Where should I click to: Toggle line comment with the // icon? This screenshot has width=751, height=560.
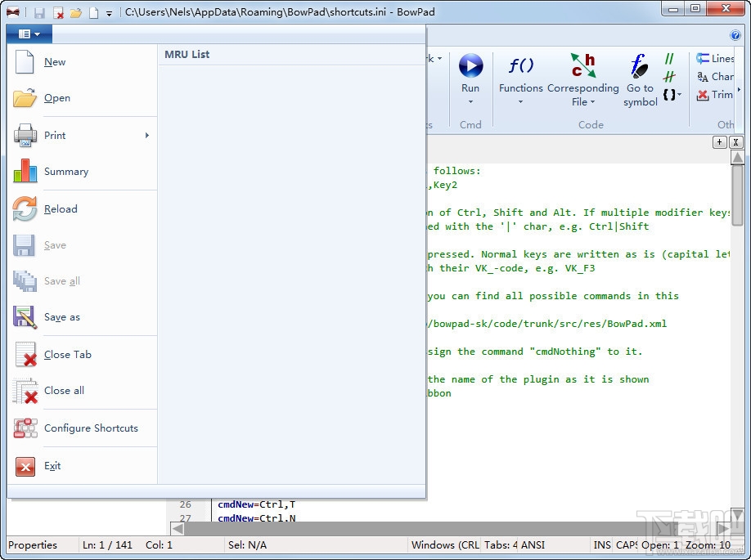[x=669, y=59]
